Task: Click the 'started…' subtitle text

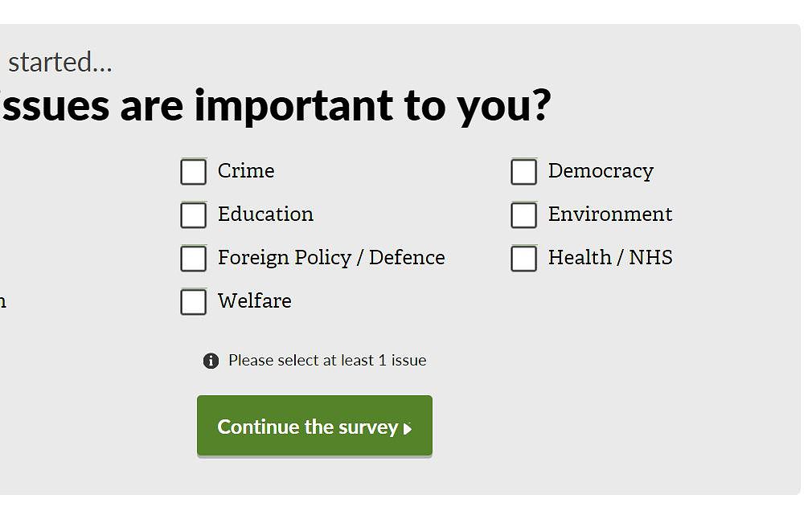Action: 60,62
